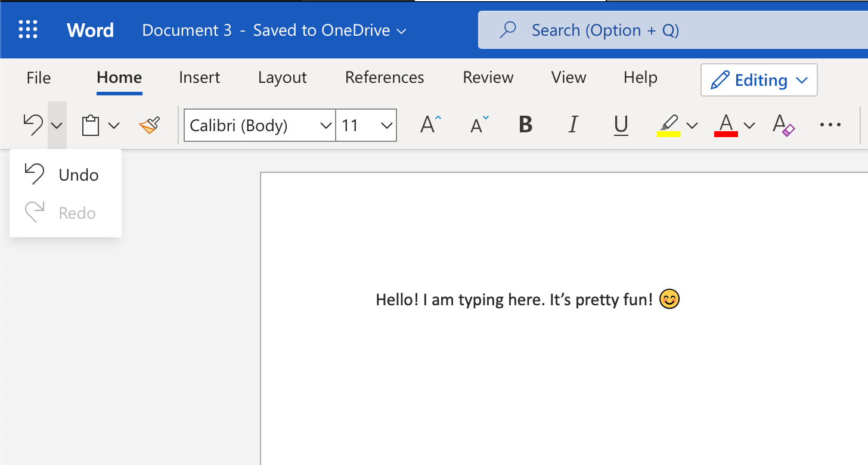Apply red font color
The width and height of the screenshot is (868, 465).
726,125
